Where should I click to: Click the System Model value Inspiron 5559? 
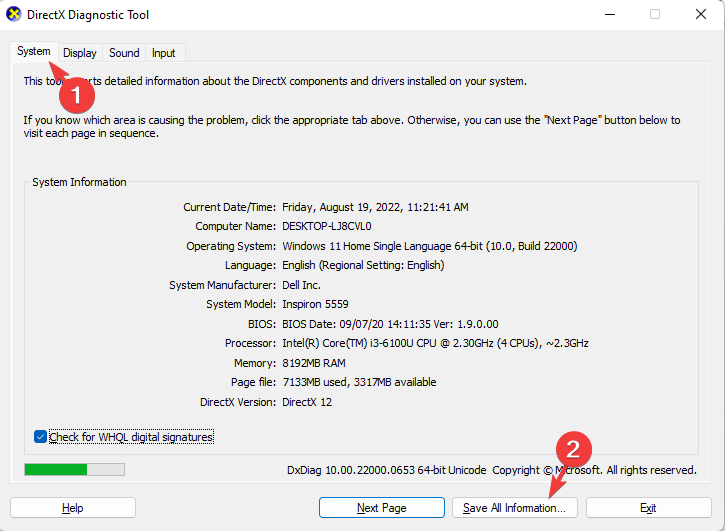(x=315, y=304)
